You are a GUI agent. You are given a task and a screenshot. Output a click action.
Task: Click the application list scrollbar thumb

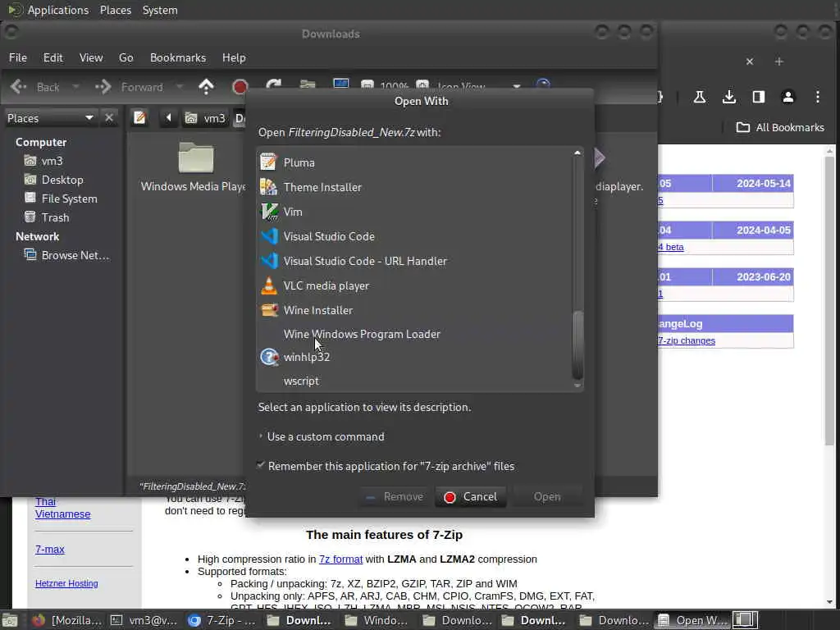point(577,344)
